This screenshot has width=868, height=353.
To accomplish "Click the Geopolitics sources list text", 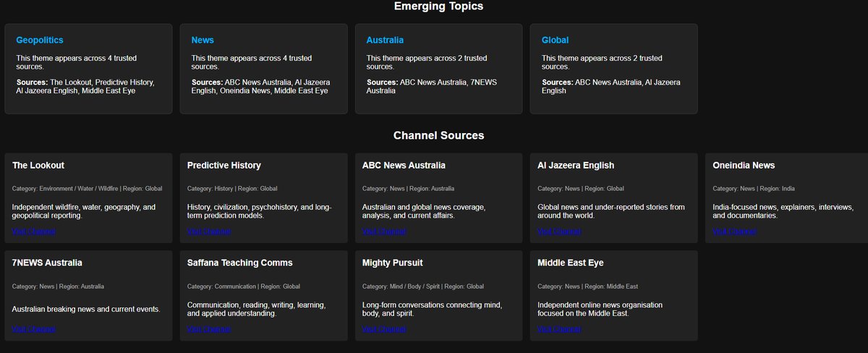I will (x=85, y=87).
